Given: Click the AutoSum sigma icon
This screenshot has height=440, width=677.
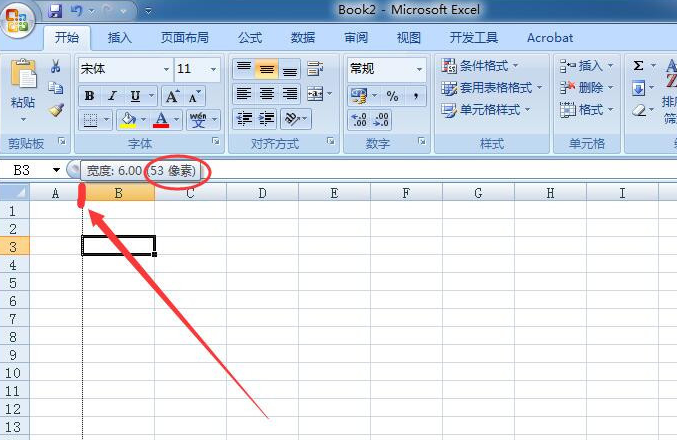Looking at the screenshot, I should coord(638,66).
